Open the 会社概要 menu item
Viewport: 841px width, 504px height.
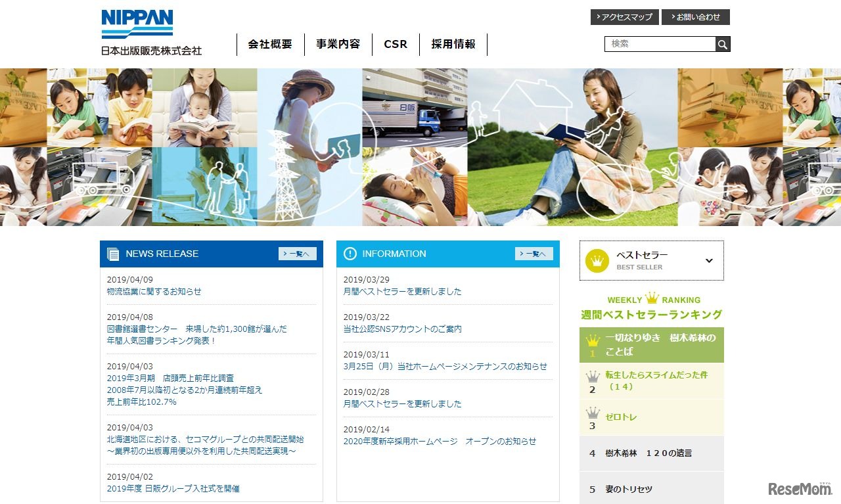pyautogui.click(x=270, y=44)
